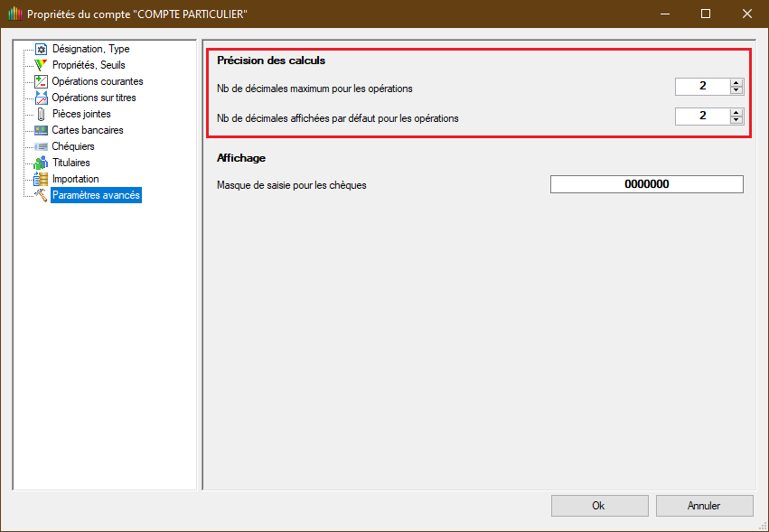Decrease maximum decimals for operations
Viewport: 769px width, 532px height.
tap(736, 90)
